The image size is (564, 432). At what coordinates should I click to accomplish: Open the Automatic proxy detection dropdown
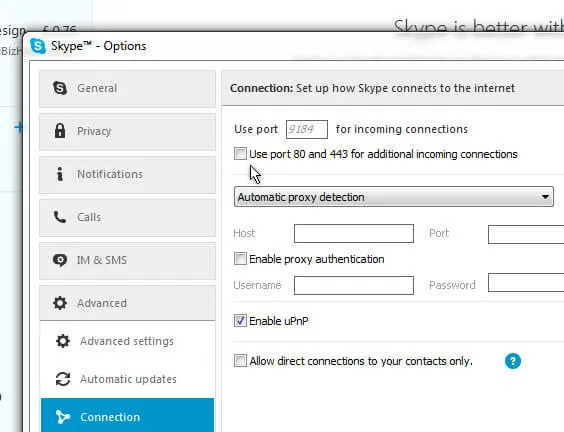394,197
